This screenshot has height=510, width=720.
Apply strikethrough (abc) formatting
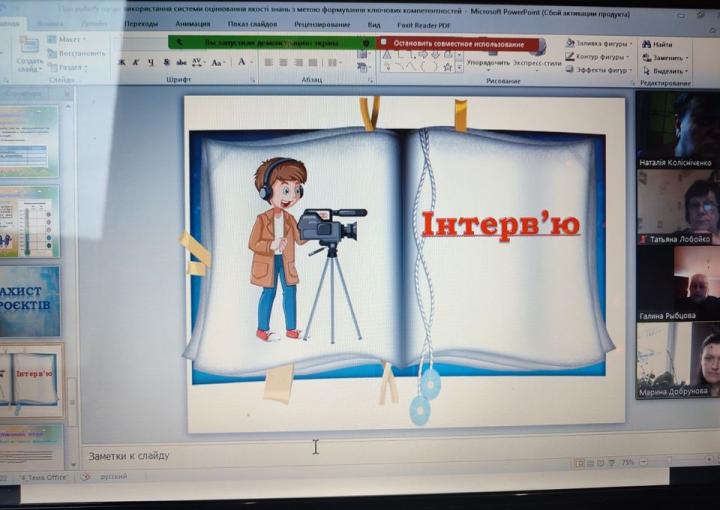tap(181, 62)
